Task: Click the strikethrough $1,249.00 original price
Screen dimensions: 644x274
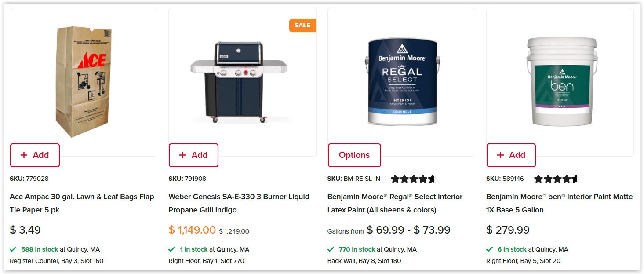Action: 234,231
